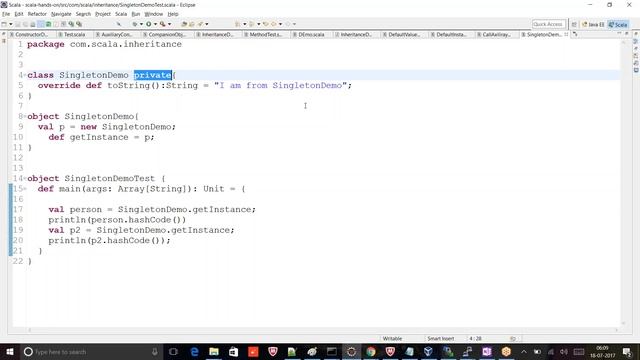Switch to the MethodTest.s... editor tab
This screenshot has height=360, width=640.
point(265,35)
